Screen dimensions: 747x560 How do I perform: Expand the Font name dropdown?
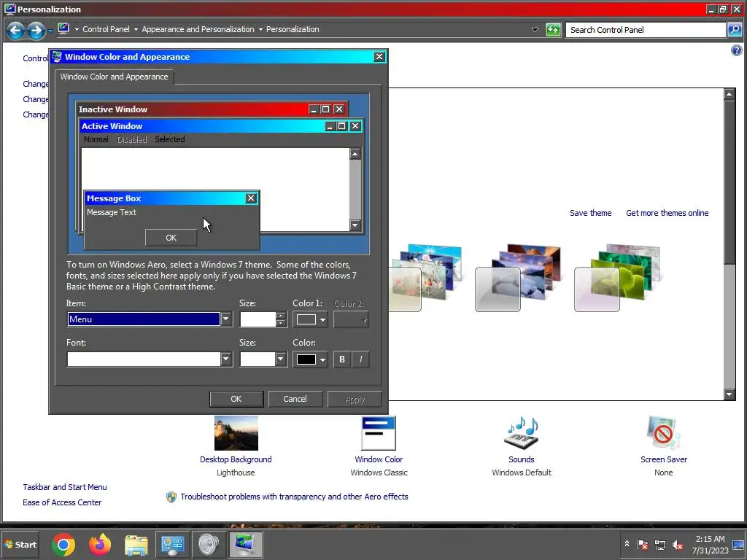[x=226, y=359]
